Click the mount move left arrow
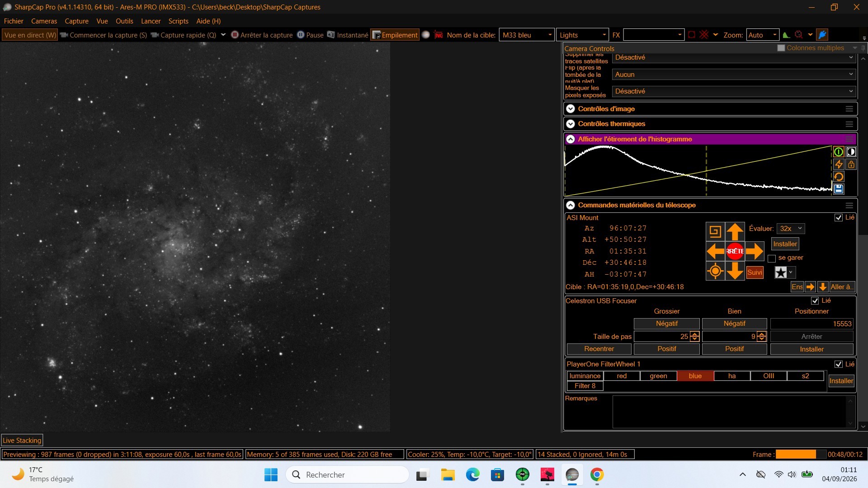This screenshot has width=868, height=488. (x=715, y=251)
